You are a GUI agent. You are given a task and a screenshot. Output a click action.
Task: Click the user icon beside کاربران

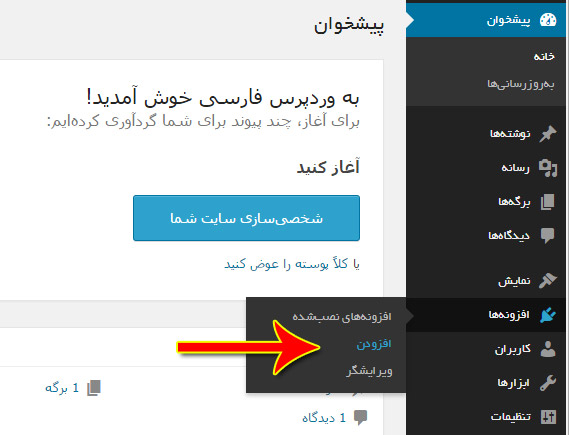point(548,349)
